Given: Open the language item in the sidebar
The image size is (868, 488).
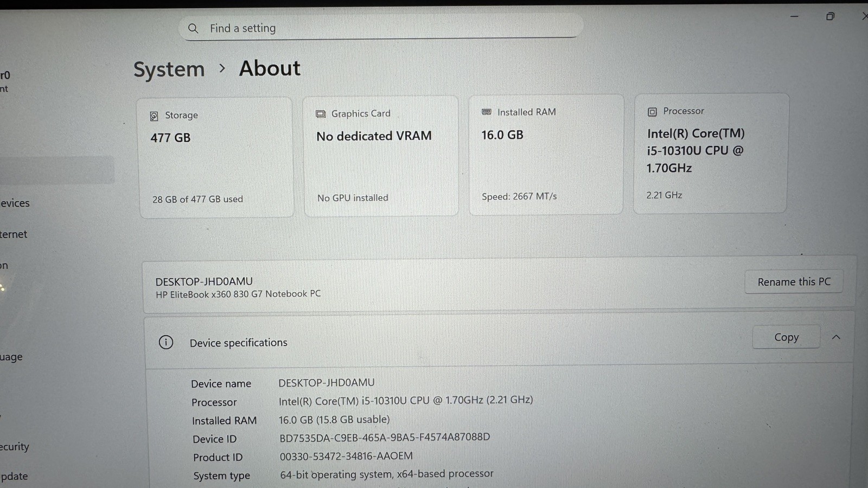Looking at the screenshot, I should tap(11, 357).
